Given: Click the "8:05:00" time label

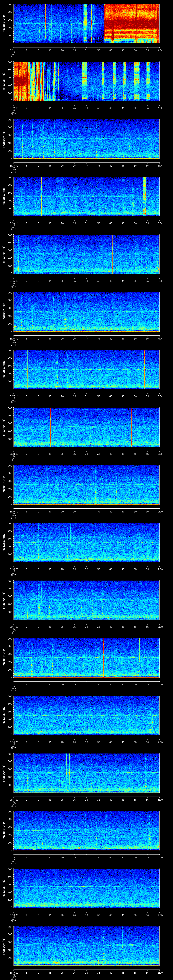Looking at the screenshot, I should 14,281.
